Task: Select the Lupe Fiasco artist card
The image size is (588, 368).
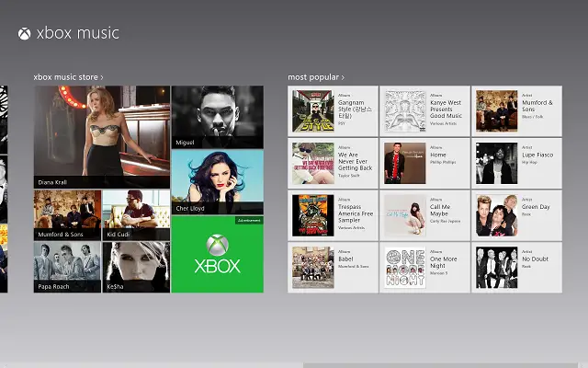Action: point(516,163)
